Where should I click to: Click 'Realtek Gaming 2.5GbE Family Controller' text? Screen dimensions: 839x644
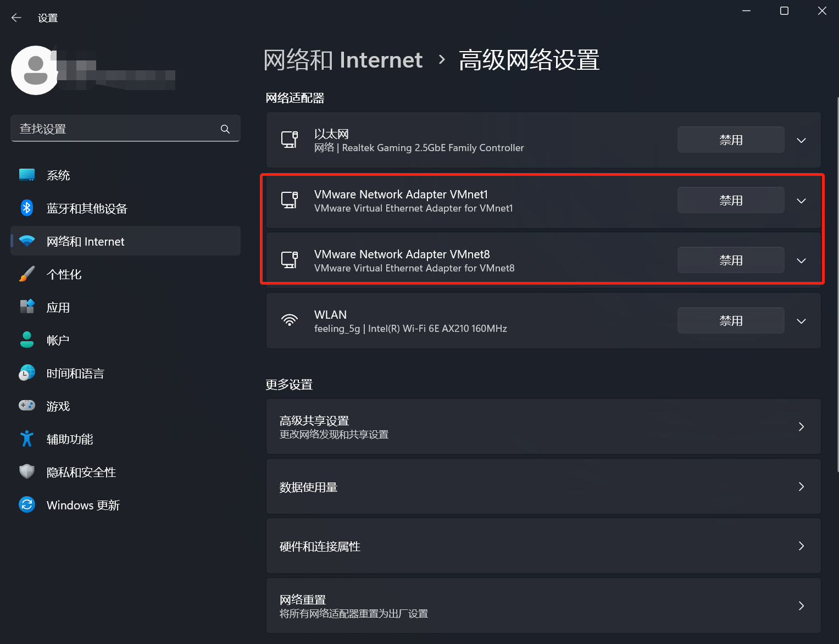point(433,148)
